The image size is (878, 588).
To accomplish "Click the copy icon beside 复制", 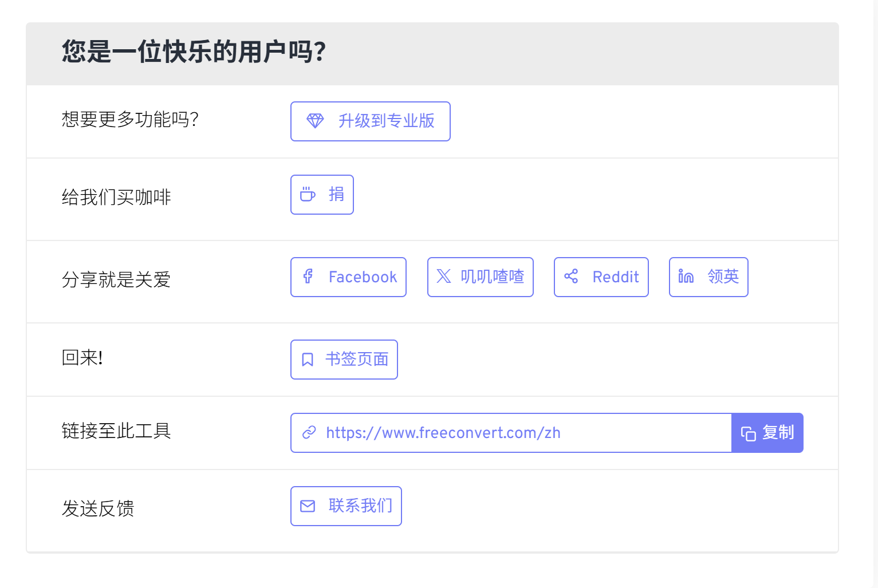I will tap(748, 433).
